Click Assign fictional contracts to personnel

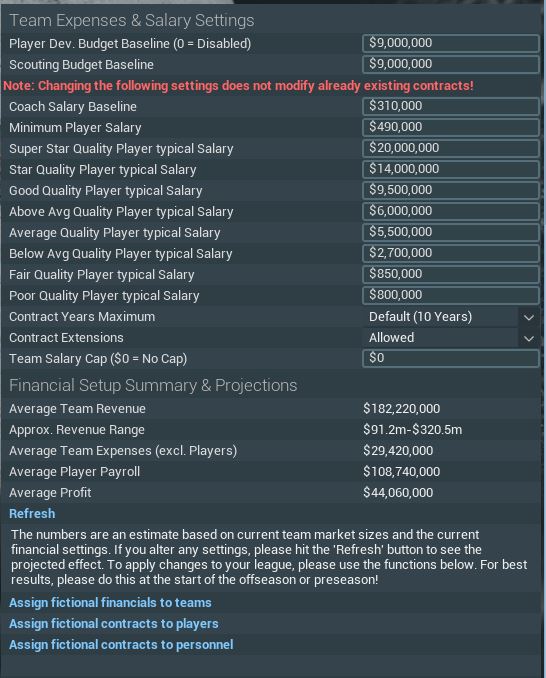(x=121, y=645)
